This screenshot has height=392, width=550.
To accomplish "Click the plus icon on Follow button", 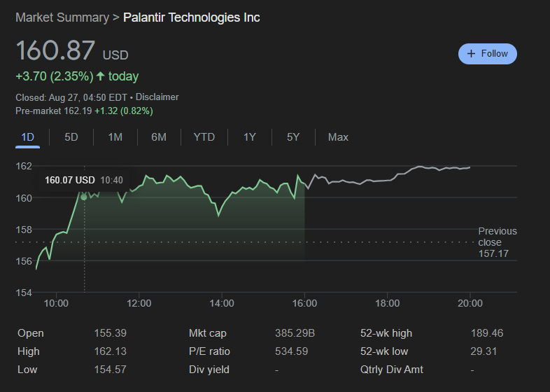I will pos(471,54).
